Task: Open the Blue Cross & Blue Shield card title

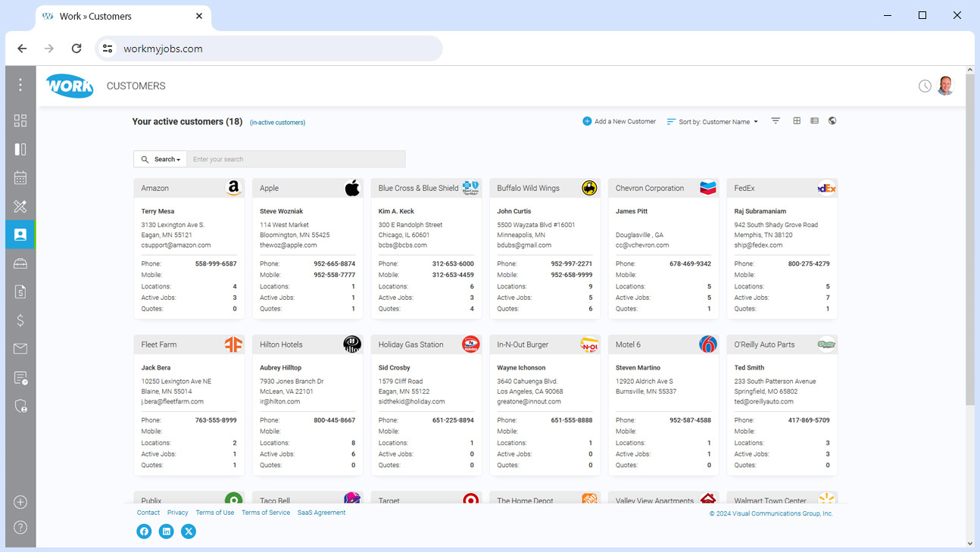Action: [x=418, y=189]
